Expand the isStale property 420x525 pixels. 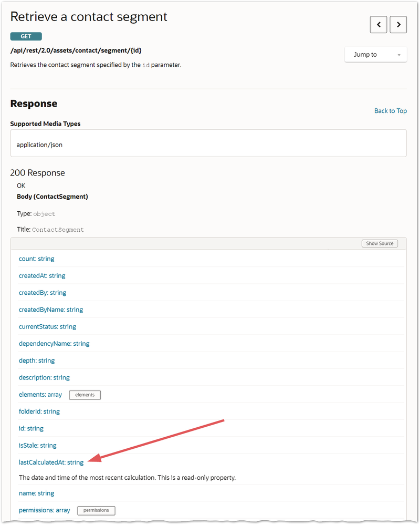(x=37, y=446)
